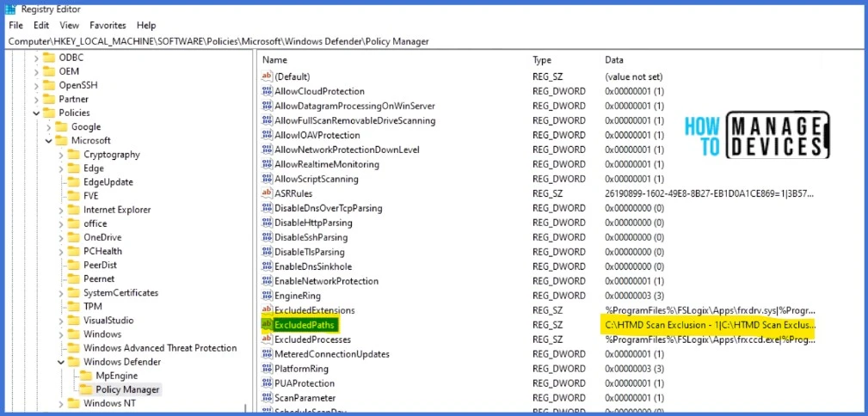Select the AllowNetworkProtectionDownLevel value name
868x416 pixels.
click(347, 150)
